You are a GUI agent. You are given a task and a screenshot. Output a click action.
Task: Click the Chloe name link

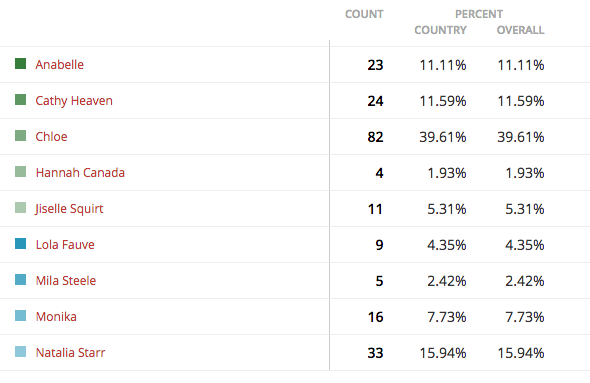51,137
